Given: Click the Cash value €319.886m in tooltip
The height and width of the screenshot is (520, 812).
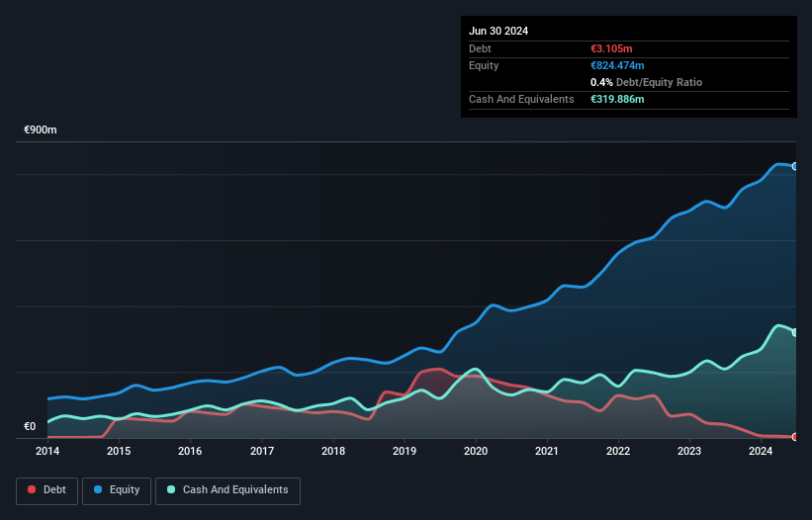Looking at the screenshot, I should tap(617, 99).
